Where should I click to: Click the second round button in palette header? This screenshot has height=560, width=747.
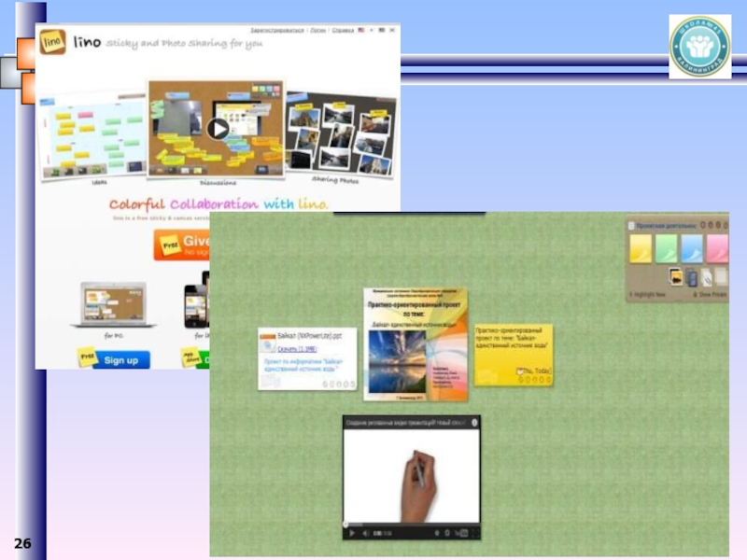point(711,225)
